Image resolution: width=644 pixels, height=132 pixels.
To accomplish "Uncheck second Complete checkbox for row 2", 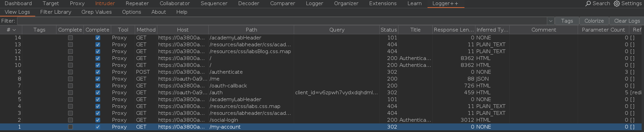I will pos(98,120).
